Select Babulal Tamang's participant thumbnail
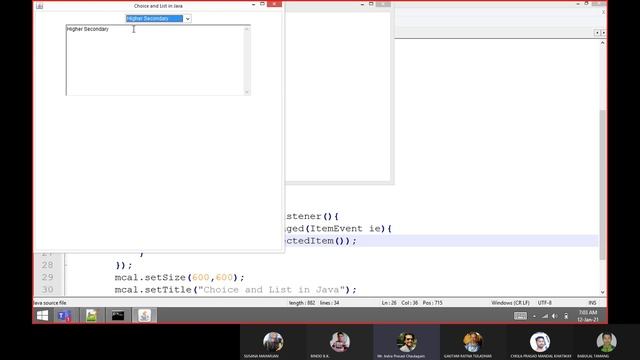 pyautogui.click(x=606, y=342)
